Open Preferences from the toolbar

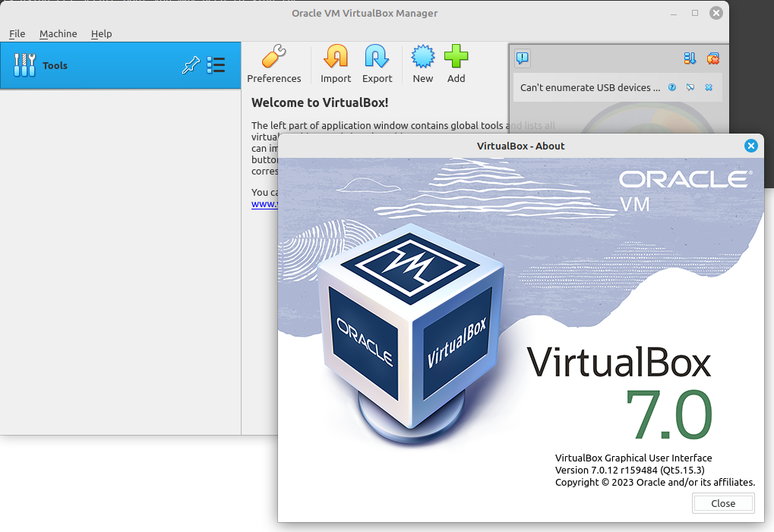click(x=274, y=64)
